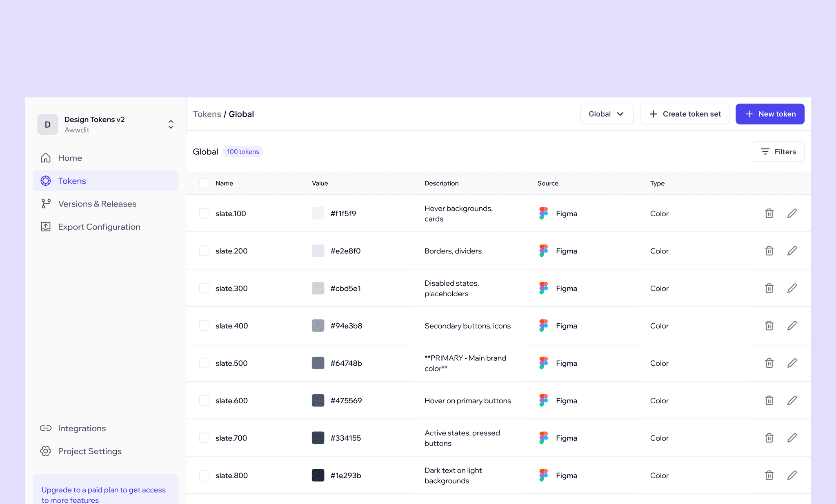The image size is (836, 504).
Task: Expand the Design Tokens v2 project switcher
Action: [x=171, y=124]
